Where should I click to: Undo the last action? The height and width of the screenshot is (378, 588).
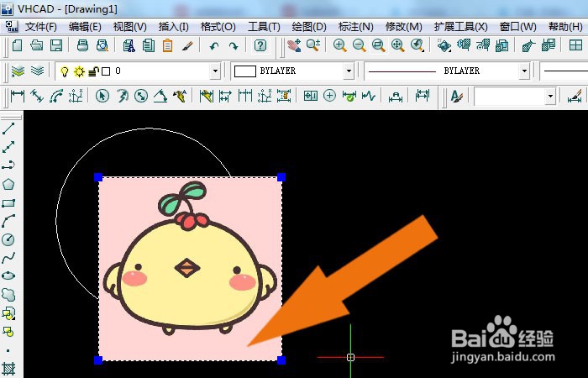214,46
